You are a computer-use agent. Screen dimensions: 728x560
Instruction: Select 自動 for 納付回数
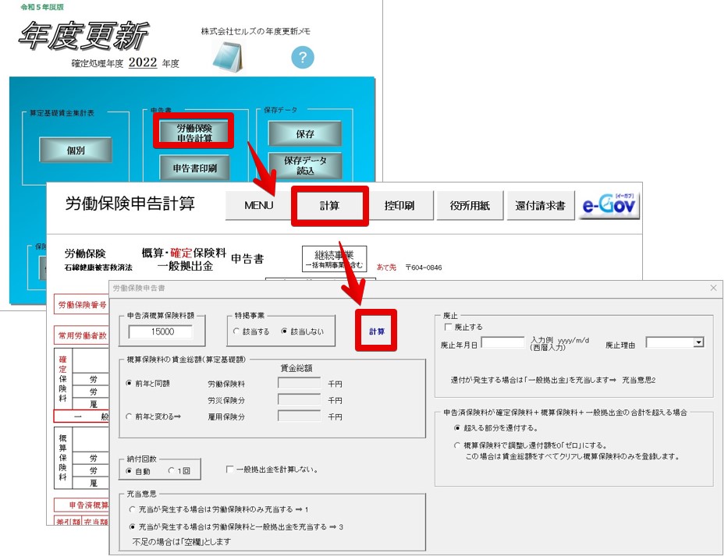click(x=138, y=471)
